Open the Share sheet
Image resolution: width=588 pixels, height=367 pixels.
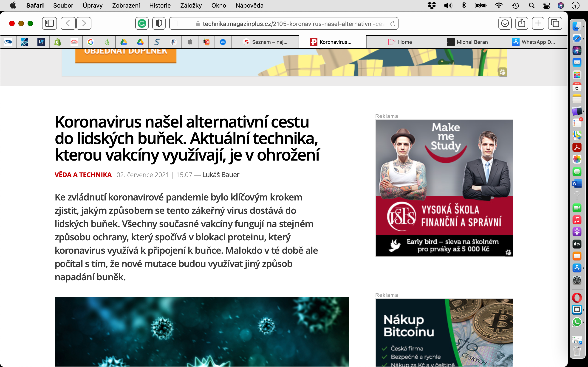tap(522, 23)
